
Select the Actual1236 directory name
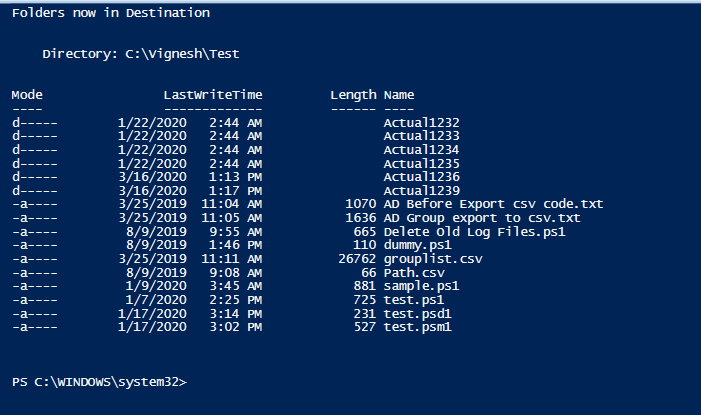(x=422, y=177)
